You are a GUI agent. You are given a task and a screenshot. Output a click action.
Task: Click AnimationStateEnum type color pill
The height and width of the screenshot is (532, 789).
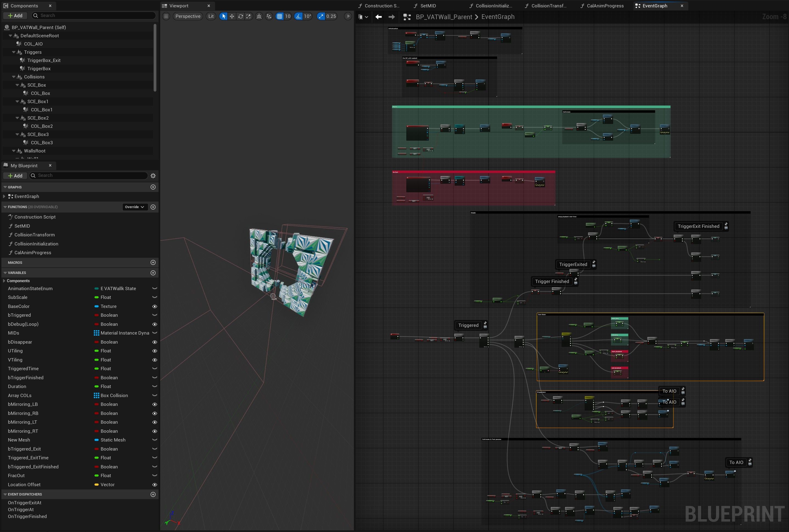(97, 289)
